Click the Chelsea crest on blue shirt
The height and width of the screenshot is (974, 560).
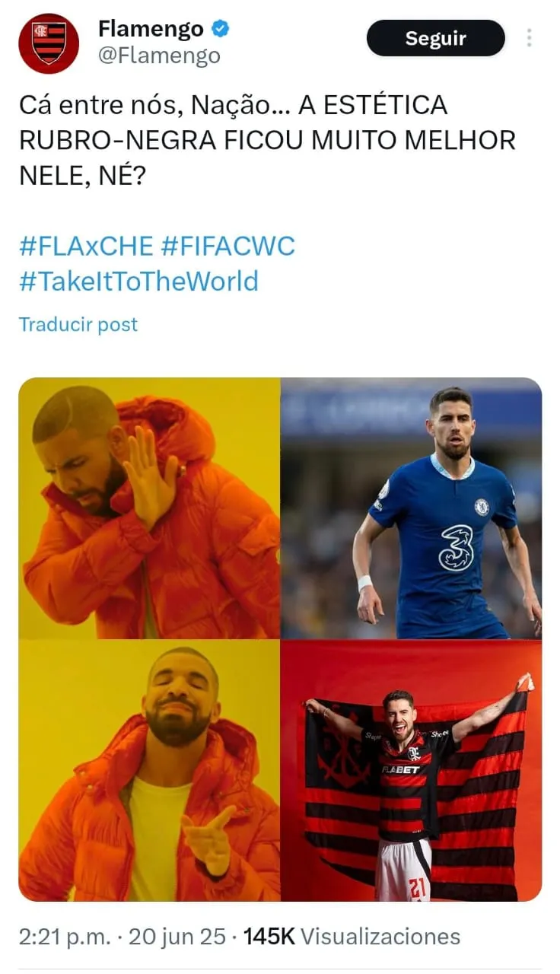pos(482,507)
